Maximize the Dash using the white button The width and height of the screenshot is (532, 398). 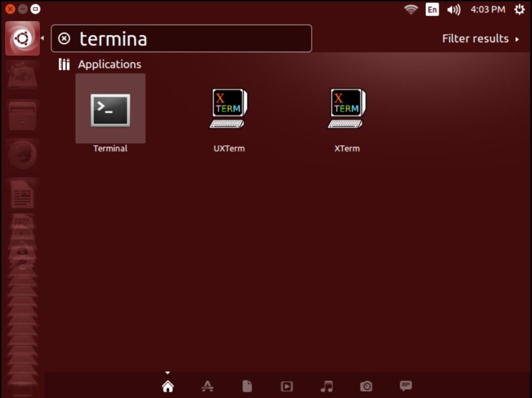coord(35,9)
